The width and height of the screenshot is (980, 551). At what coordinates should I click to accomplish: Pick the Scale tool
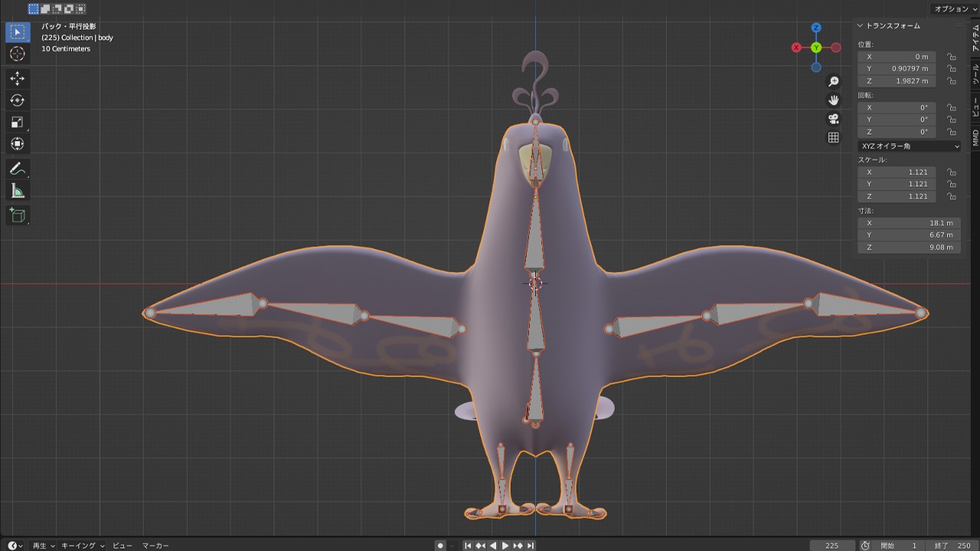[17, 122]
